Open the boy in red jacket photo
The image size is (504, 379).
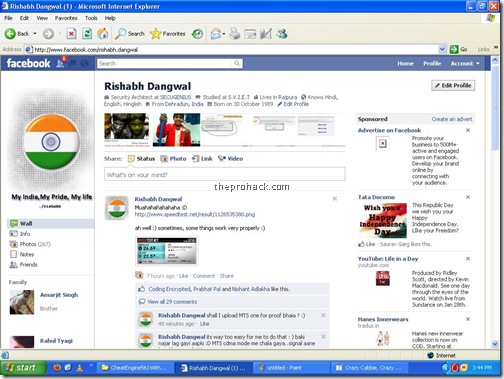176,130
